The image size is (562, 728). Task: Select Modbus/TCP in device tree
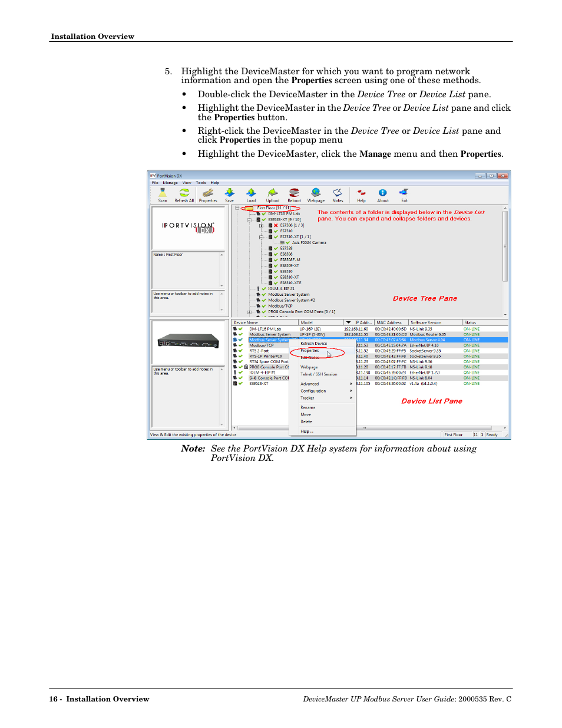point(280,306)
